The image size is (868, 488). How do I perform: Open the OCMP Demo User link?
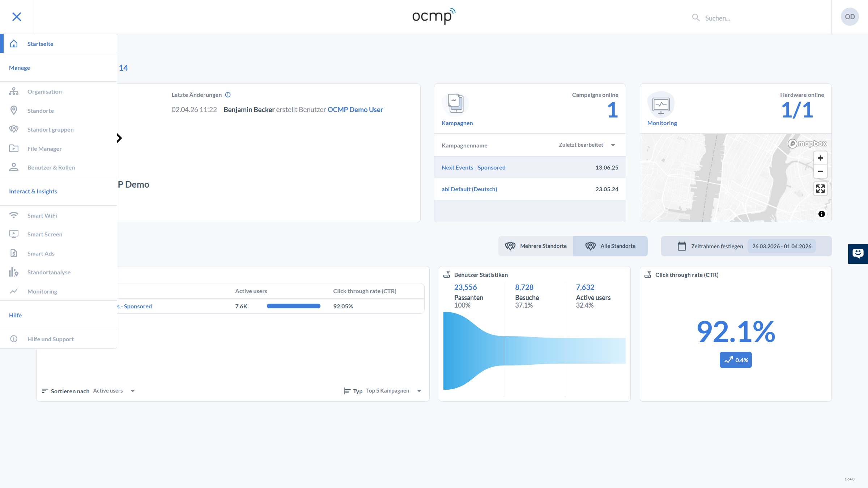(x=355, y=110)
